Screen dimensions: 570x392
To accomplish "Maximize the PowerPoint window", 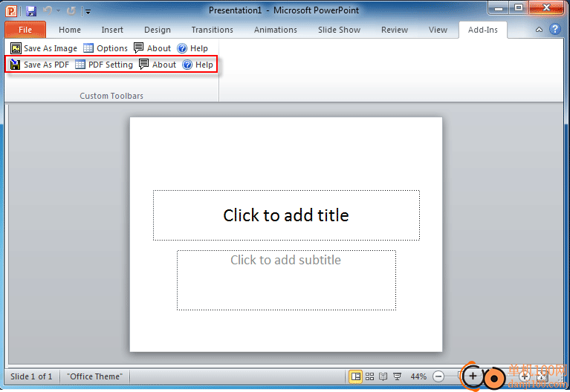I will [x=519, y=8].
